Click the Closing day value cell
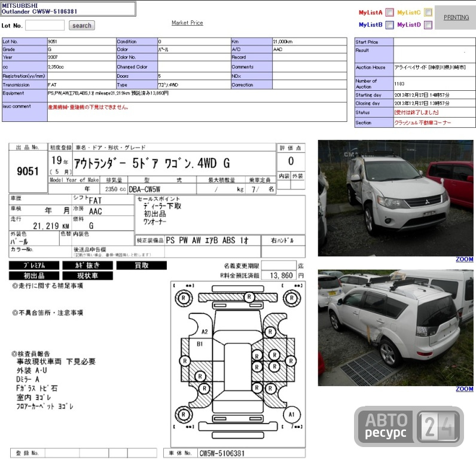 point(434,103)
